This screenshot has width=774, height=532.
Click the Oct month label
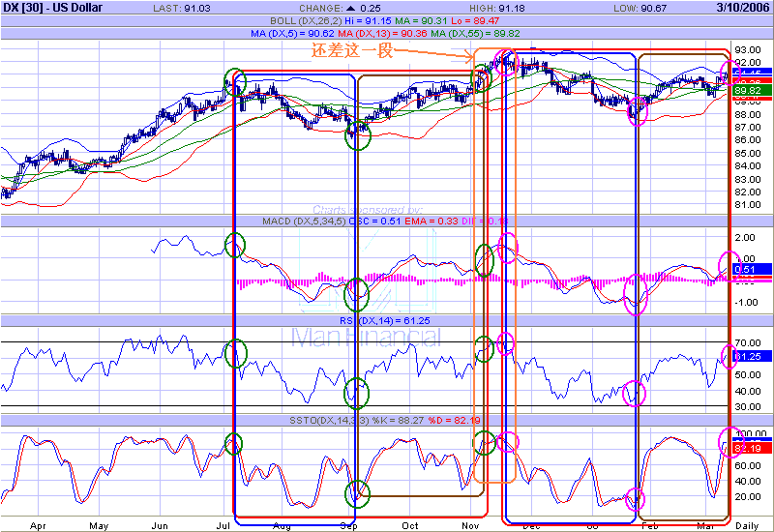(410, 526)
